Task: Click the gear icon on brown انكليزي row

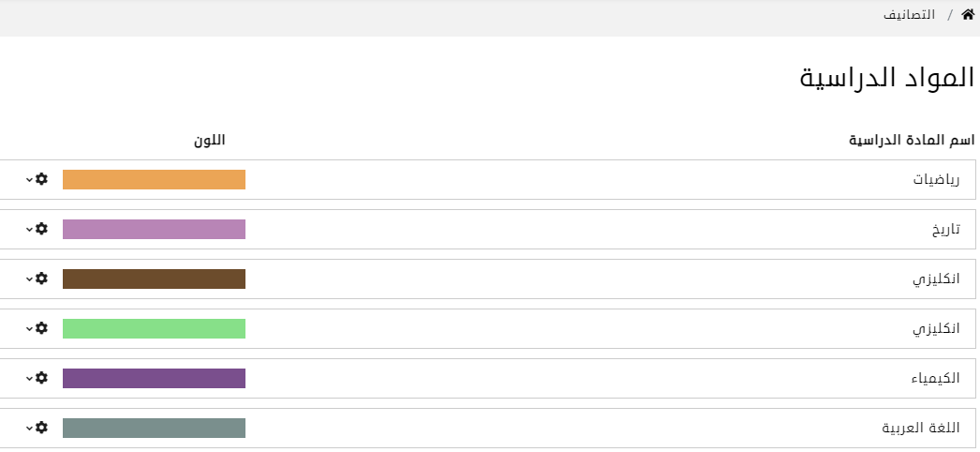Action: pyautogui.click(x=40, y=279)
